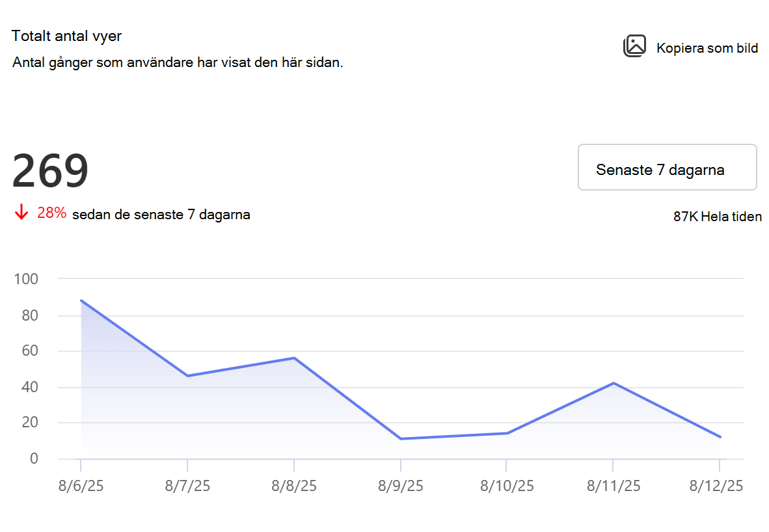Select the 8/6/25 data point on the chart
The width and height of the screenshot is (769, 532).
click(81, 300)
